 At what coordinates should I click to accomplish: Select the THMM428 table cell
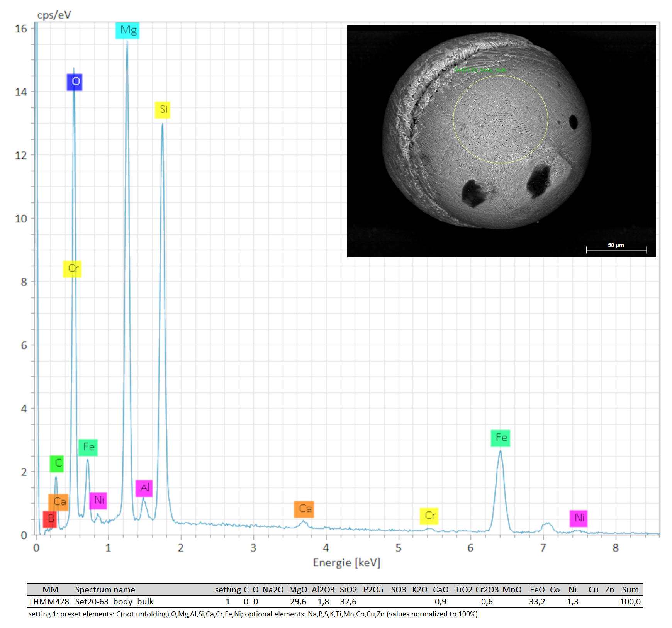pos(49,601)
